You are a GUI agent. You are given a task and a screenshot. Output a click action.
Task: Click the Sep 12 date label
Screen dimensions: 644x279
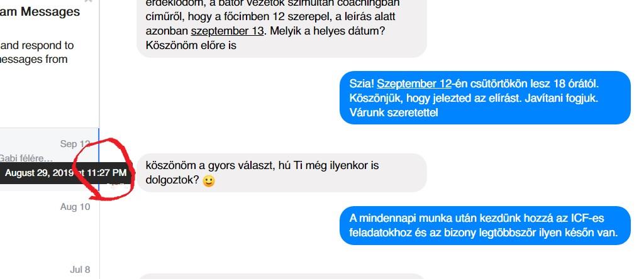[x=75, y=144]
